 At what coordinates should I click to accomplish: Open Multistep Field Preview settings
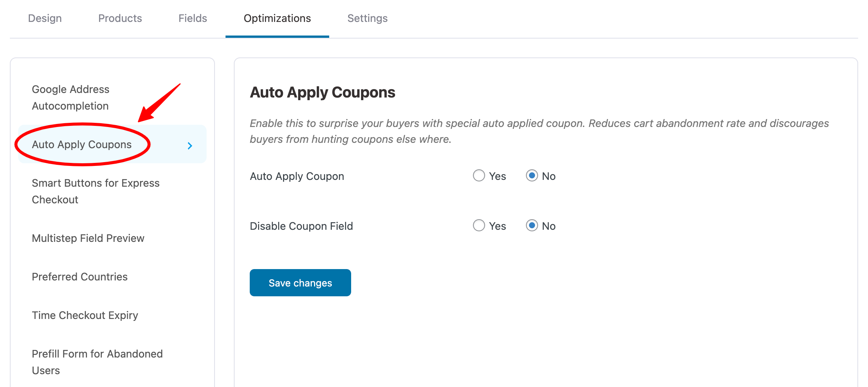pos(88,238)
